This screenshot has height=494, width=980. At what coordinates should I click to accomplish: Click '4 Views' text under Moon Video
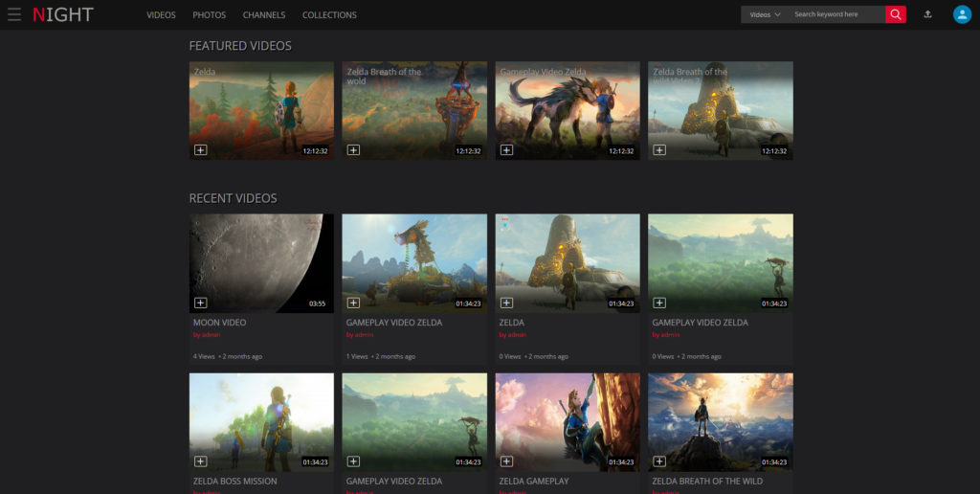pyautogui.click(x=204, y=356)
